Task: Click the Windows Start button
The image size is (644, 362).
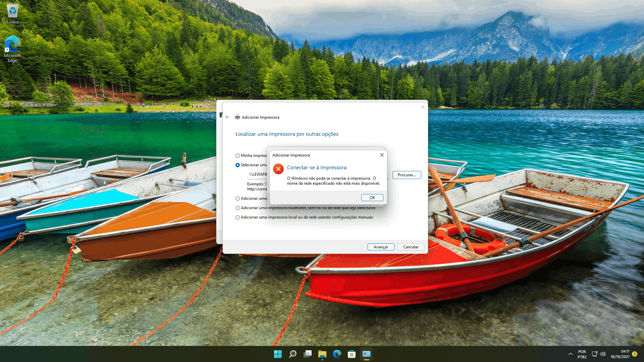Action: [x=278, y=354]
